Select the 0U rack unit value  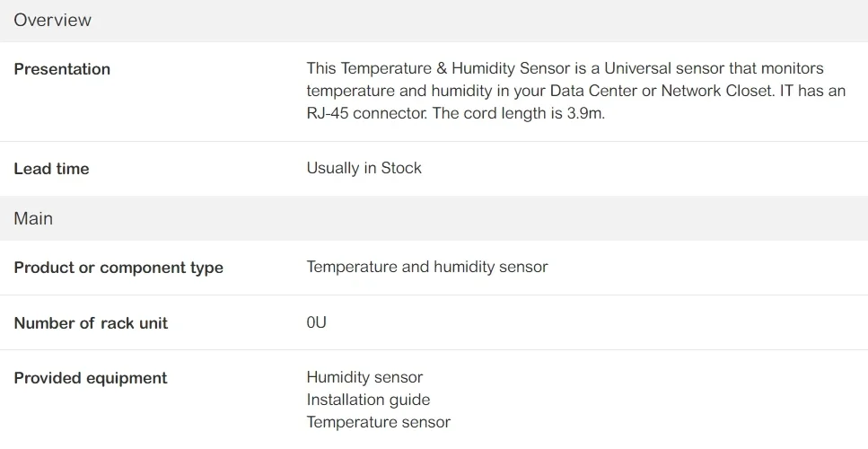pyautogui.click(x=316, y=322)
